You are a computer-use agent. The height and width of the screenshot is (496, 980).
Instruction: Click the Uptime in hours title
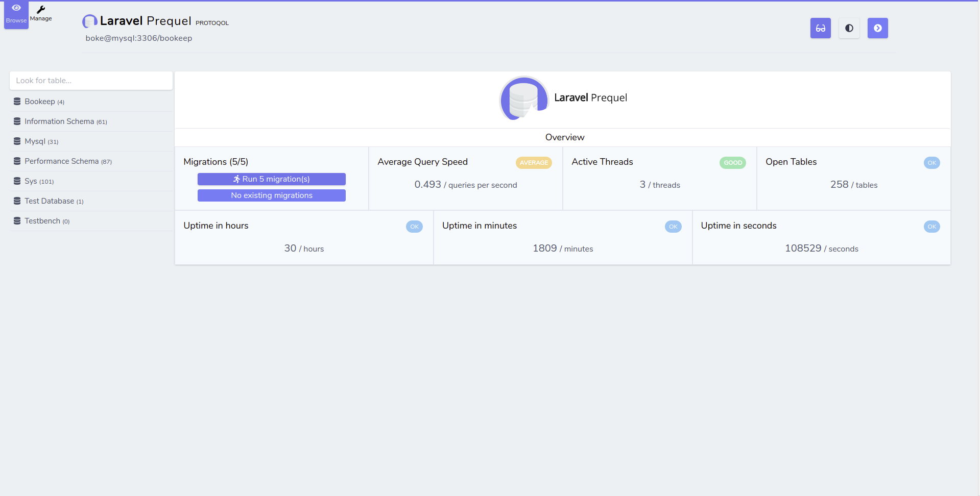pos(216,226)
